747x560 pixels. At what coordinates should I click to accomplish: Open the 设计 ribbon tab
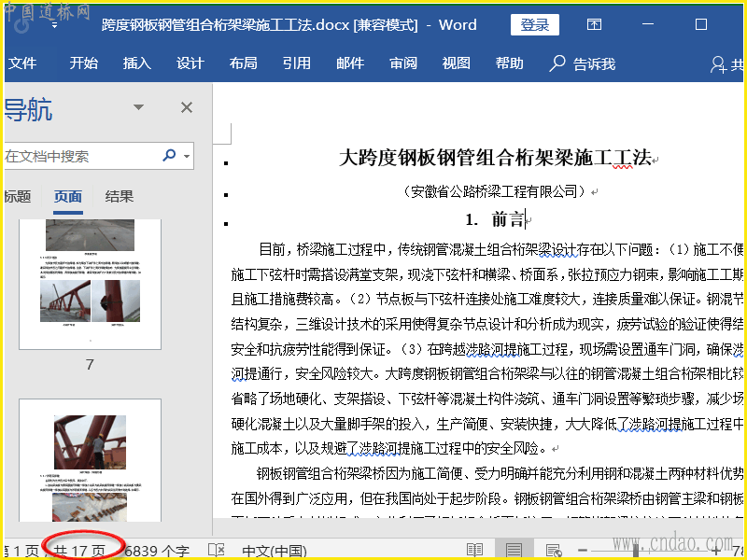[x=190, y=63]
